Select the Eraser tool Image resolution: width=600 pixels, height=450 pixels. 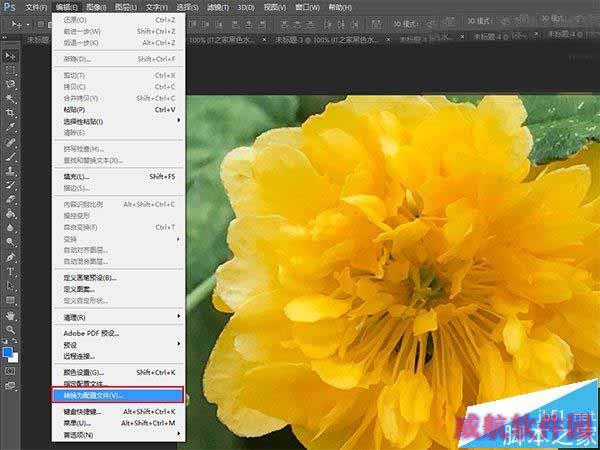click(10, 199)
